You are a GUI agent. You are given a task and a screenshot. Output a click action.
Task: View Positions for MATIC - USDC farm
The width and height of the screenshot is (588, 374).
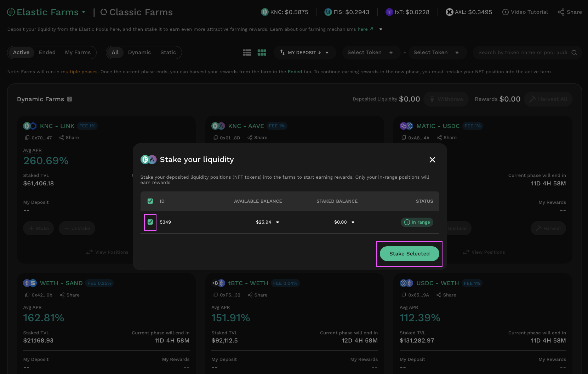pyautogui.click(x=484, y=252)
